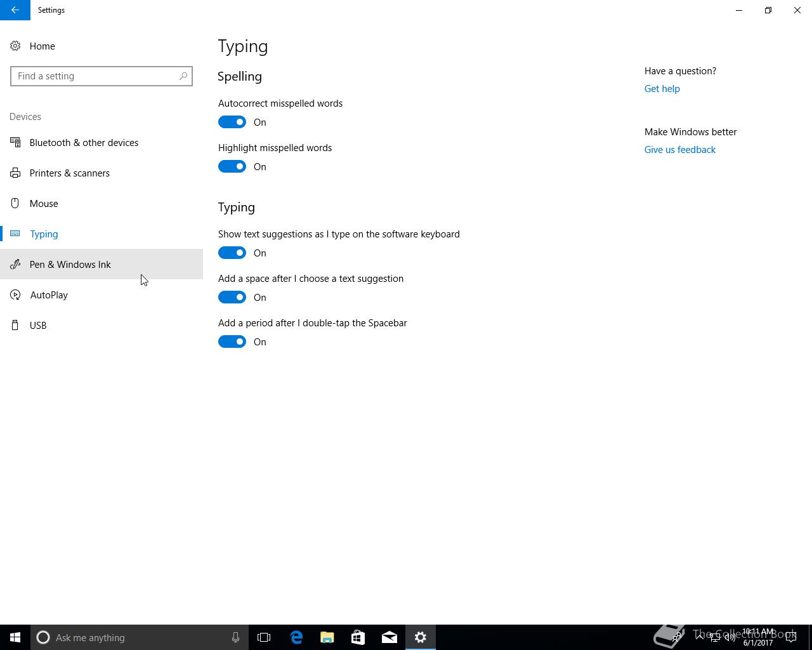Open the Mail app from the taskbar

pos(390,637)
